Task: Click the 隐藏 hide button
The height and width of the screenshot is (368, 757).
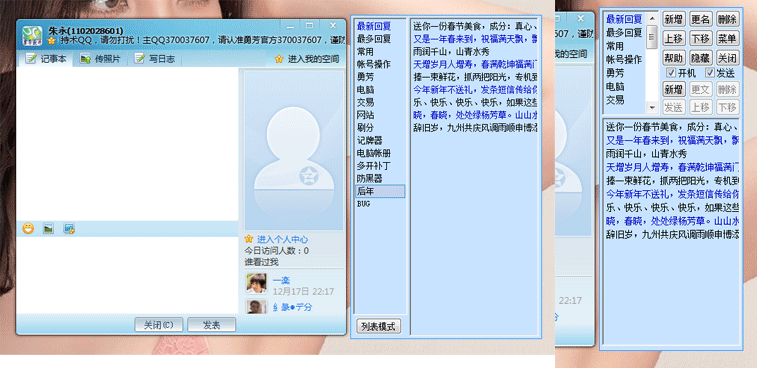Action: tap(700, 58)
